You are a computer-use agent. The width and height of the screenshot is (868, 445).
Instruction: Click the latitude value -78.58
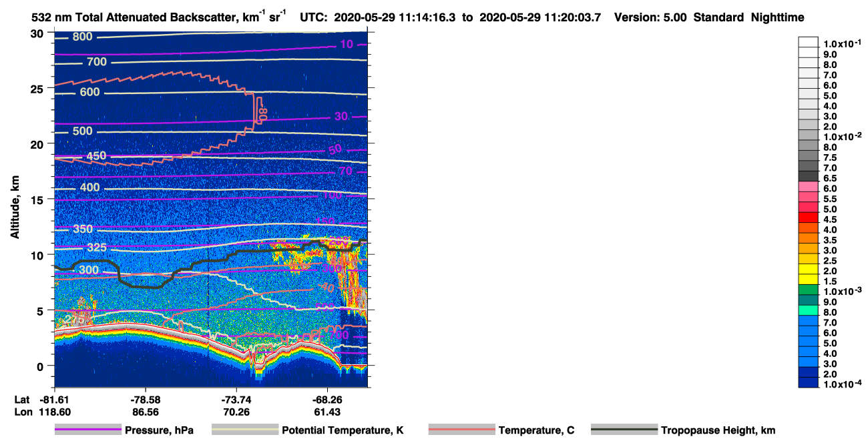pos(145,400)
